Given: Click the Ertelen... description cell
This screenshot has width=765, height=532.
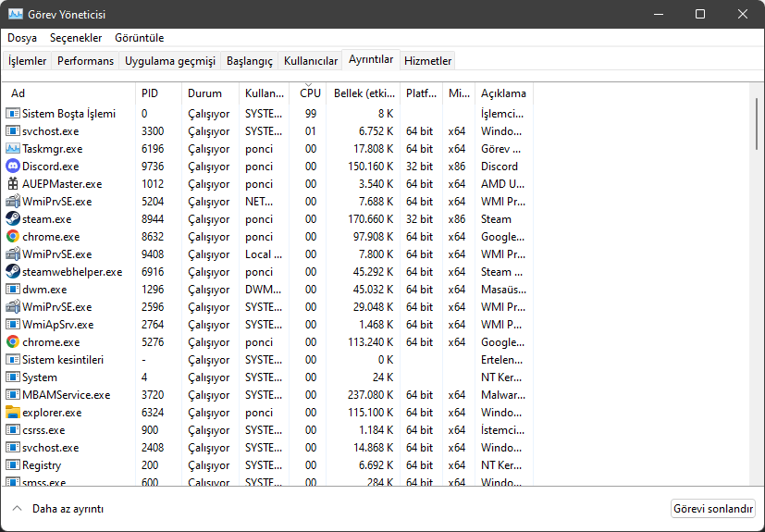Looking at the screenshot, I should tap(502, 360).
